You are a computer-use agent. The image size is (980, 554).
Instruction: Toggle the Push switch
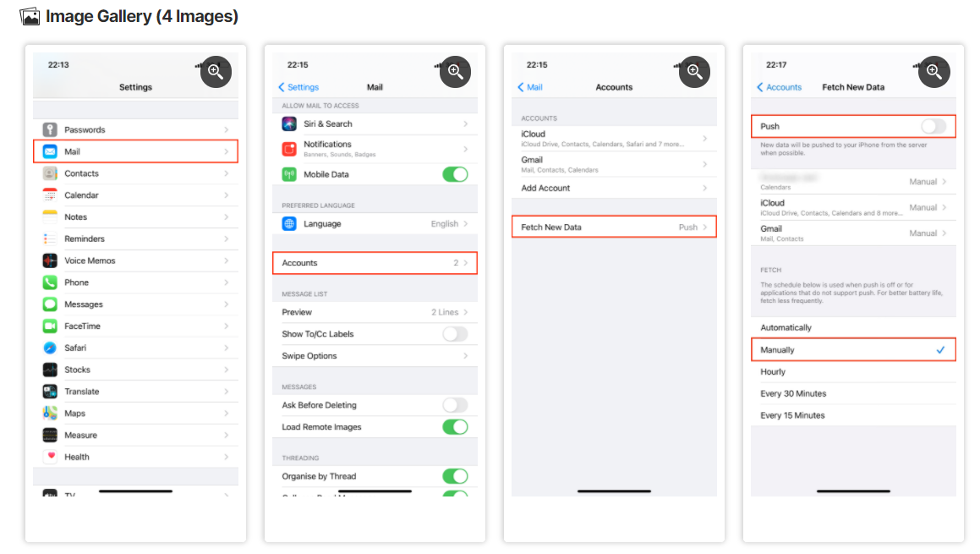pos(933,126)
